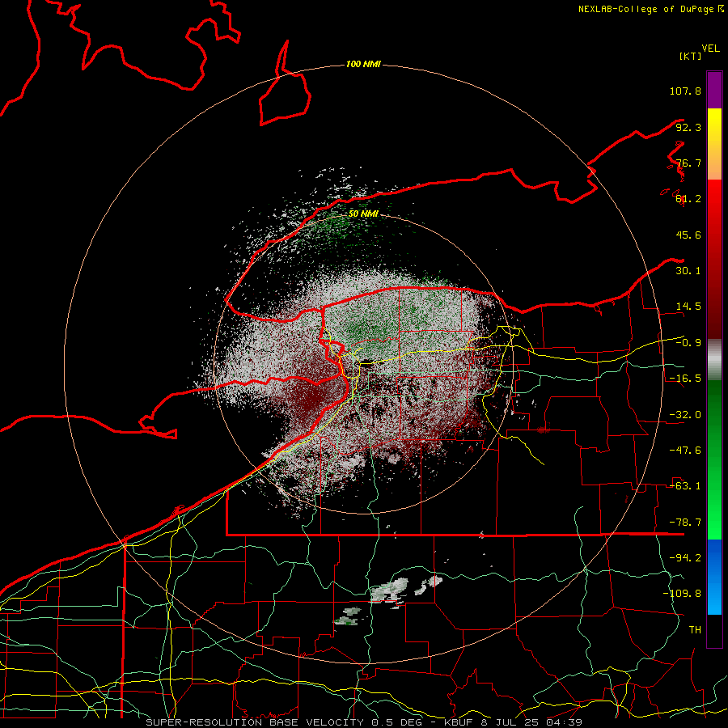Click the KBUF station identifier

pyautogui.click(x=457, y=722)
